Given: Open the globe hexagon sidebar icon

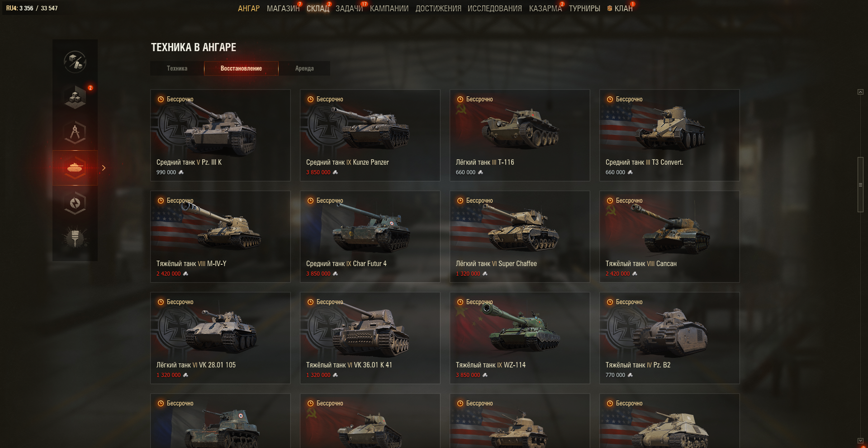Looking at the screenshot, I should (75, 203).
